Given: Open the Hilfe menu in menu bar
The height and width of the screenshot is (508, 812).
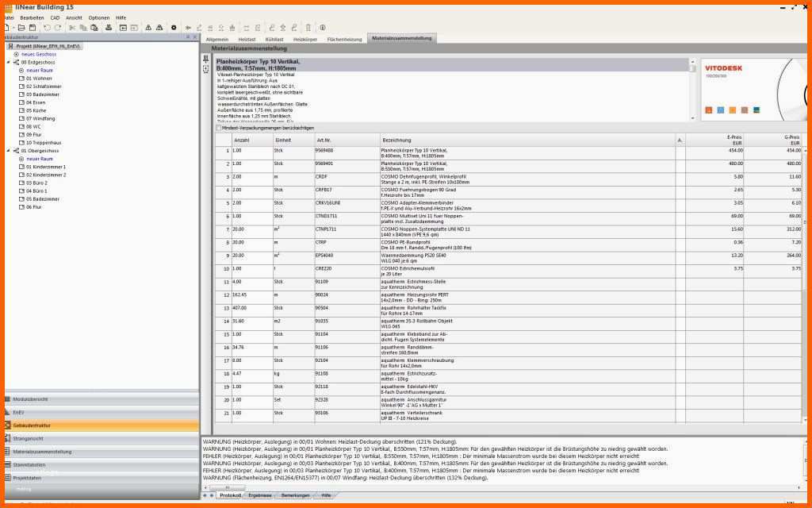Looking at the screenshot, I should coord(121,17).
